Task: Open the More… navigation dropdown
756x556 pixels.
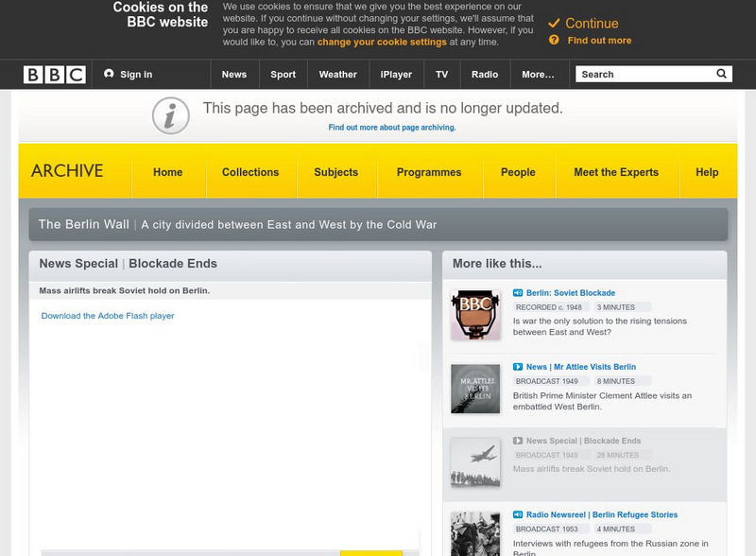Action: point(540,72)
